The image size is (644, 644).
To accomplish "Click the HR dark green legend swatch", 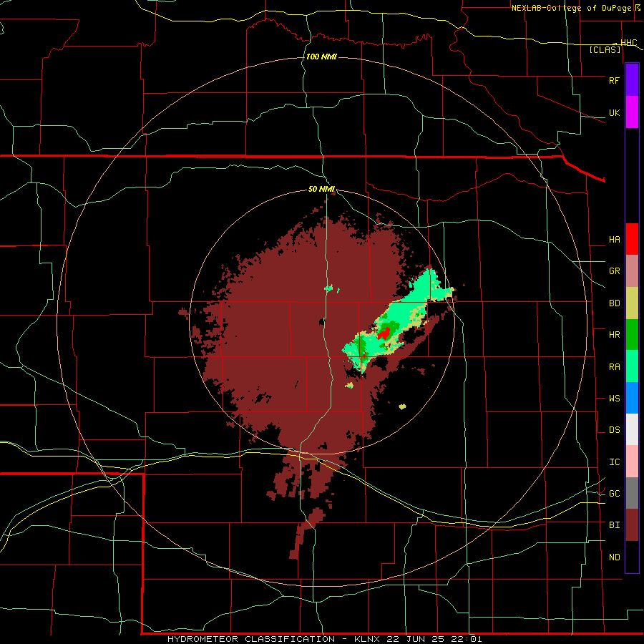I will (632, 335).
